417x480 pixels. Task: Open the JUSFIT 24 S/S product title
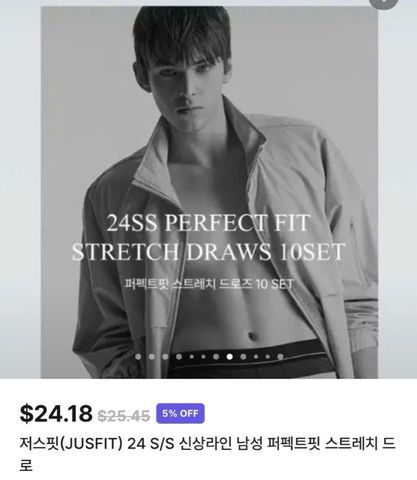pyautogui.click(x=207, y=454)
